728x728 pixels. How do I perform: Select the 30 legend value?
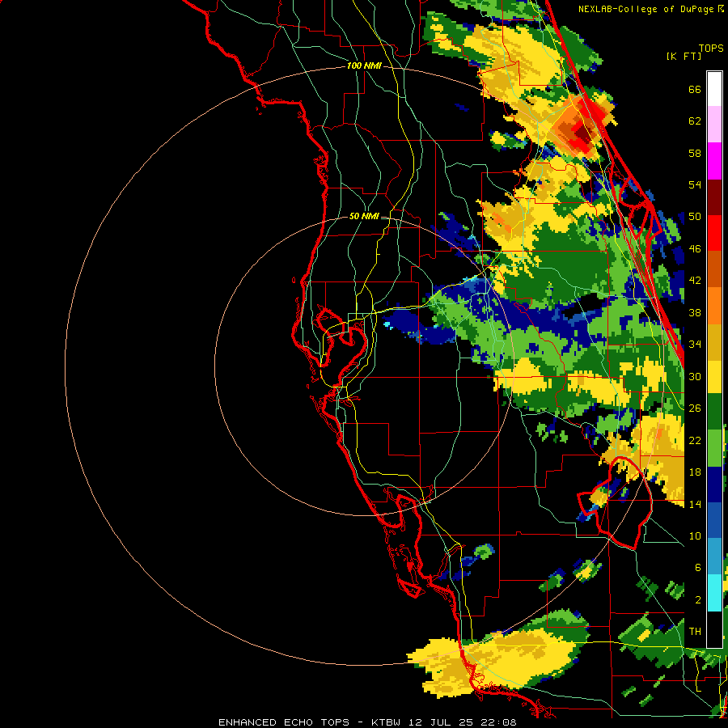[695, 376]
